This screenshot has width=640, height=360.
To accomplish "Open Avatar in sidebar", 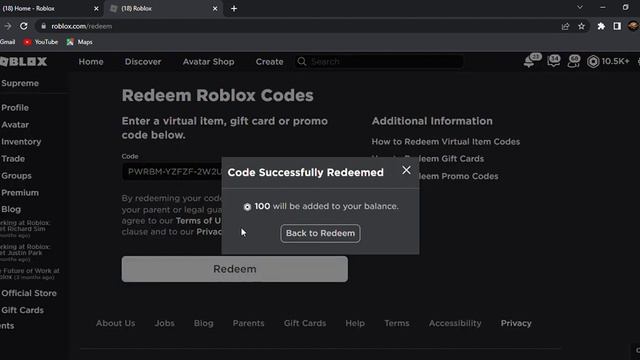I will click(15, 125).
